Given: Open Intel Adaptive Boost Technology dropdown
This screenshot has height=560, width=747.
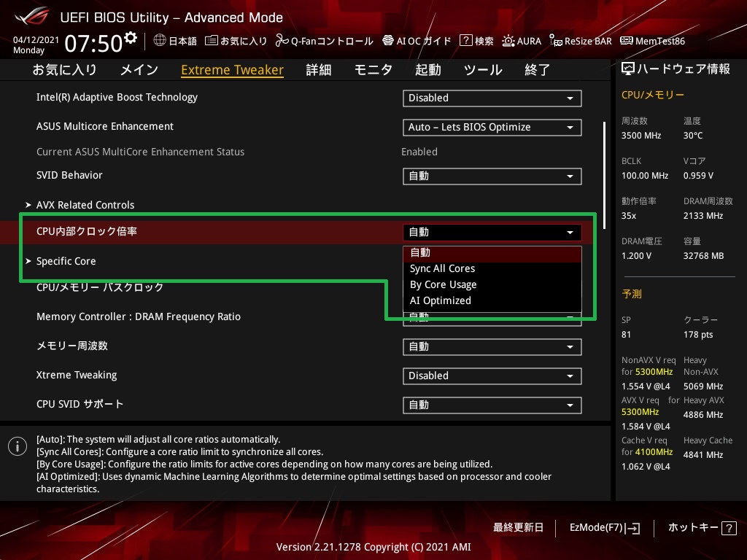Looking at the screenshot, I should 492,98.
